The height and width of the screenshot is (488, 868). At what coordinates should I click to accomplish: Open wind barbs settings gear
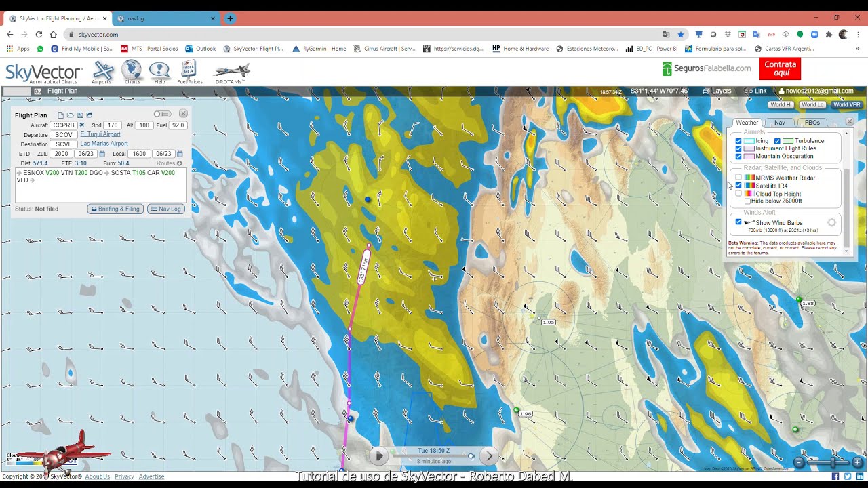(x=831, y=222)
